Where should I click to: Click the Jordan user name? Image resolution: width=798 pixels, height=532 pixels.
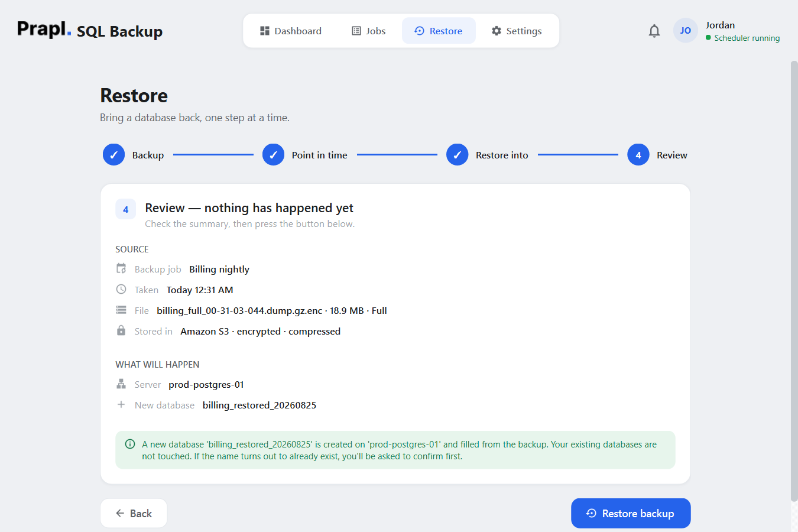[x=720, y=25]
